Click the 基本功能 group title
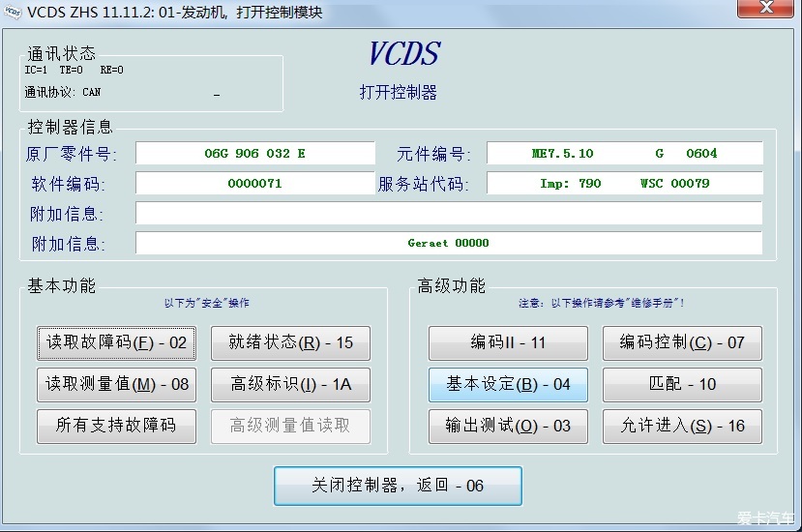The image size is (802, 532). tap(61, 286)
